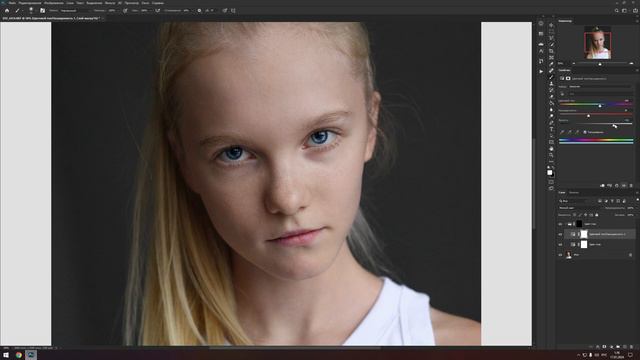The width and height of the screenshot is (640, 360).
Task: Delete adjustment via Properties trash icon
Action: click(631, 186)
